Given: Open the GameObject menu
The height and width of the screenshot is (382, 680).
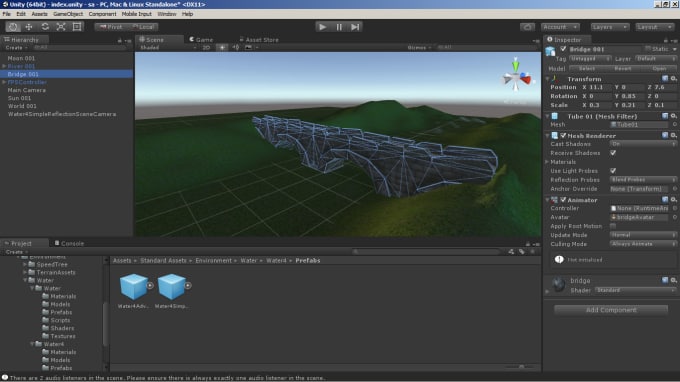Looking at the screenshot, I should click(68, 14).
